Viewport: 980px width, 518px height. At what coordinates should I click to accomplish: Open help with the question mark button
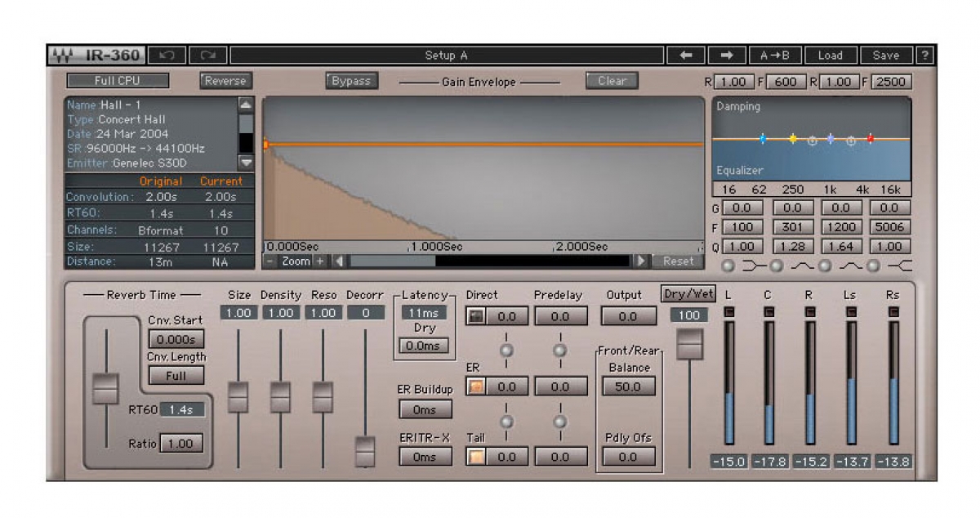924,56
